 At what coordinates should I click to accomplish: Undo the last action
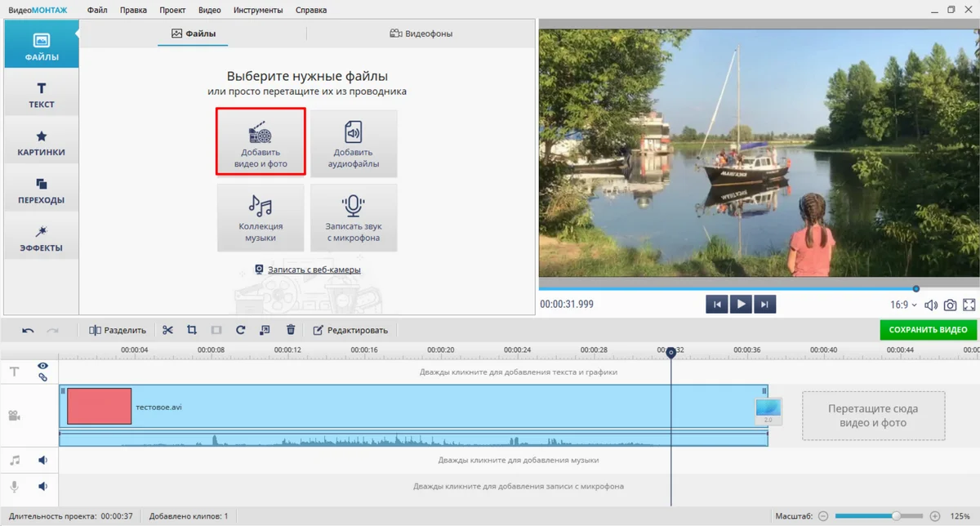coord(28,330)
